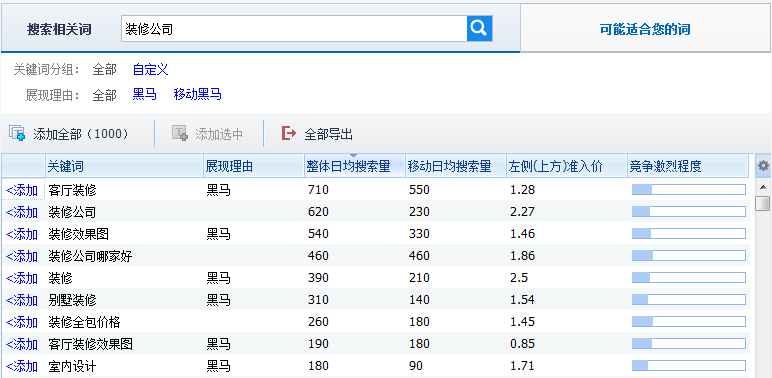Open the table settings gear icon
Screen dimensions: 772x378
pyautogui.click(x=763, y=166)
